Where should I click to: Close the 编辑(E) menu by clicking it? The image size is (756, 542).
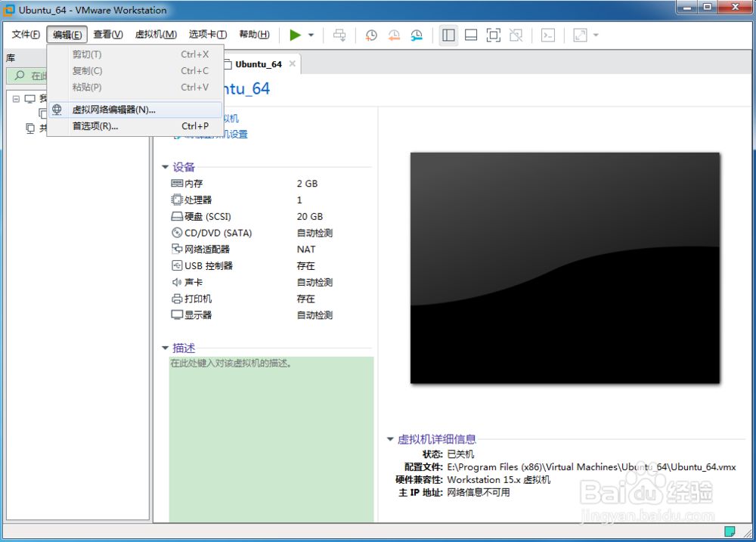click(x=67, y=34)
